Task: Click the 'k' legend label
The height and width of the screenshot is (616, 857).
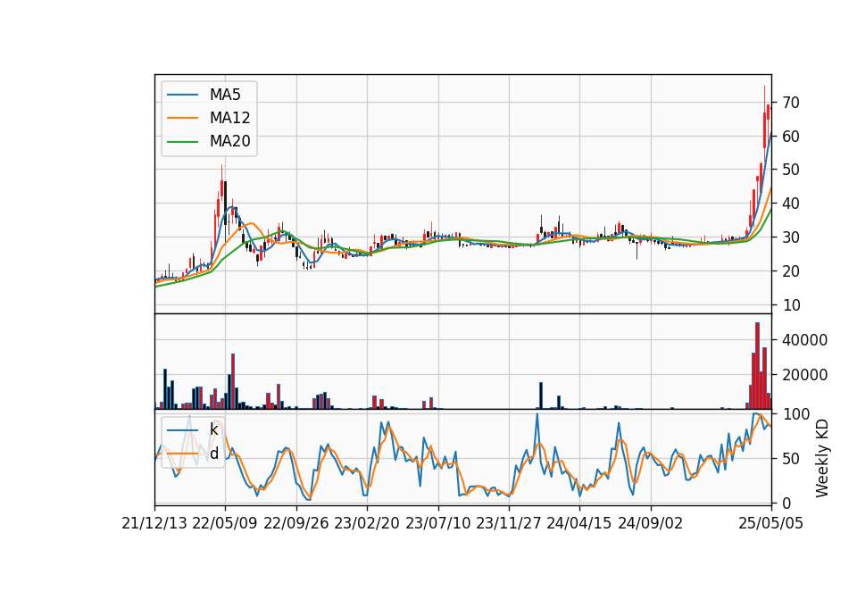Action: (x=213, y=429)
